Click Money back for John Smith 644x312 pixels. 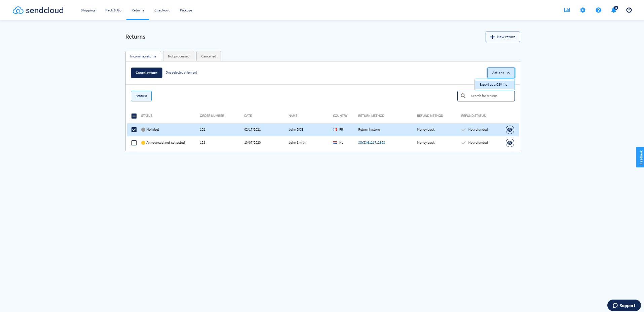(426, 143)
